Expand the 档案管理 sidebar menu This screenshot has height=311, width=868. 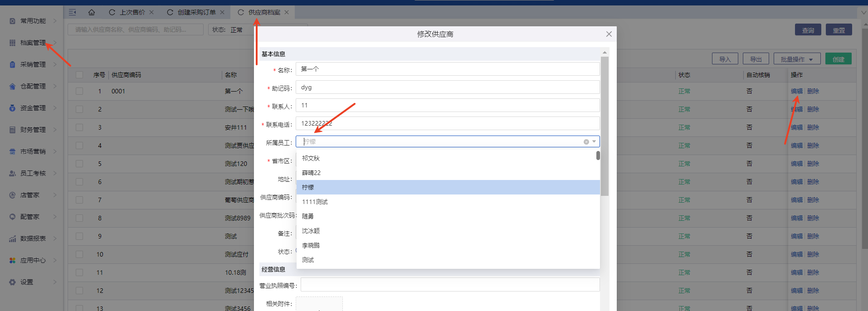pyautogui.click(x=33, y=43)
